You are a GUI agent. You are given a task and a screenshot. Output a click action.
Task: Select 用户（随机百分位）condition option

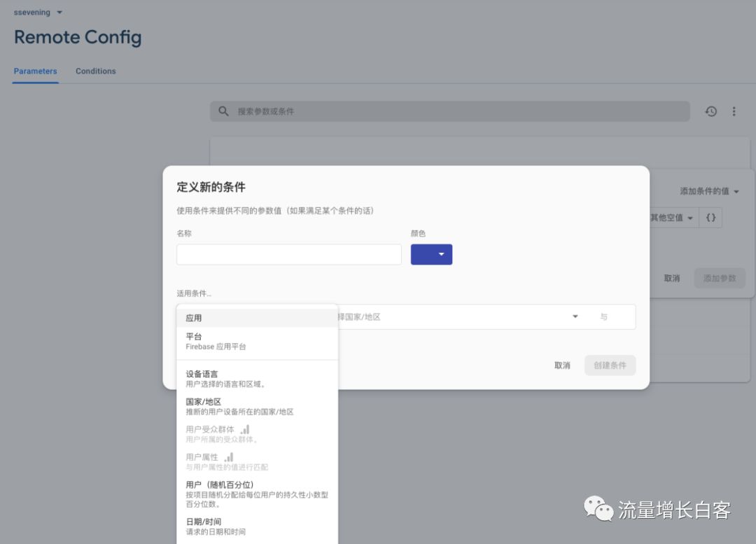(257, 494)
